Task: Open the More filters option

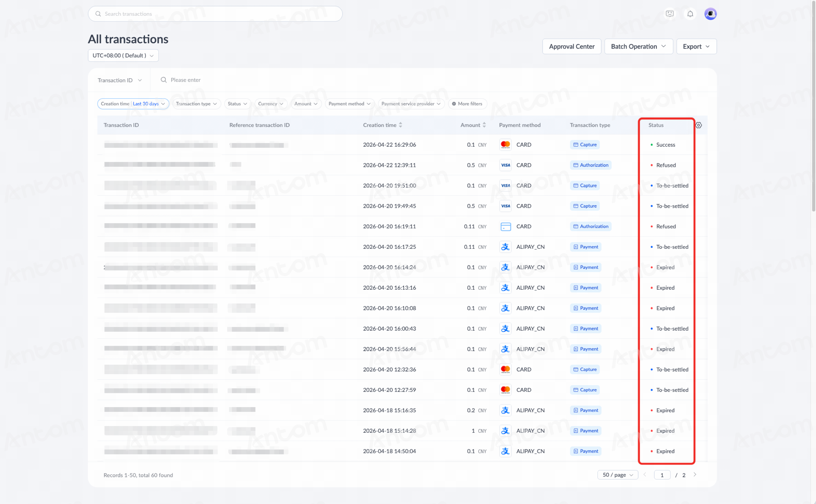Action: 467,104
